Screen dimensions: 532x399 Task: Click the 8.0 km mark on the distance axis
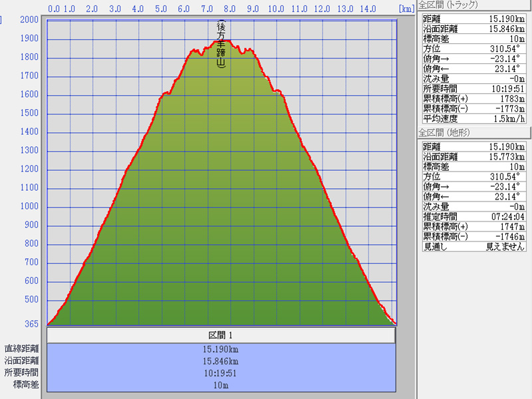(230, 9)
